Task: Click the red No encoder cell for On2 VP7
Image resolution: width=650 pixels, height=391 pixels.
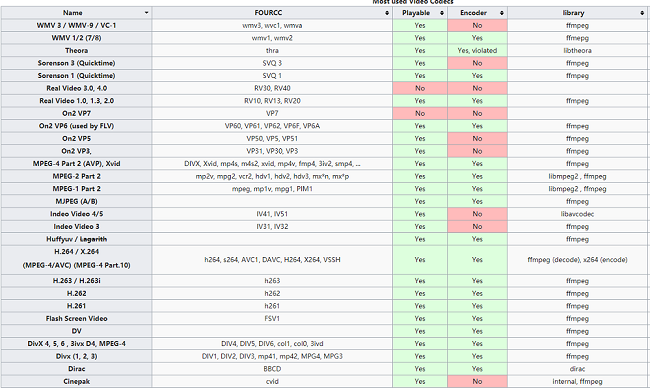Action: [x=478, y=113]
